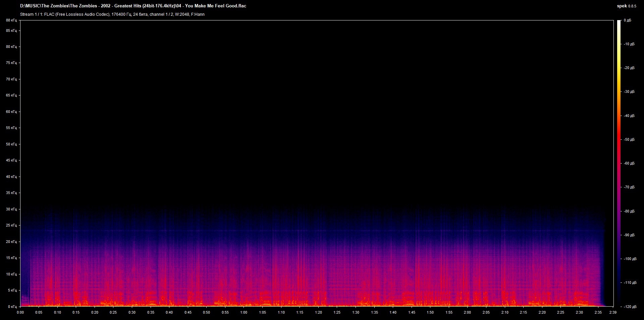The height and width of the screenshot is (320, 644).
Task: Click the 50 кГц frequency label
Action: [x=11, y=144]
